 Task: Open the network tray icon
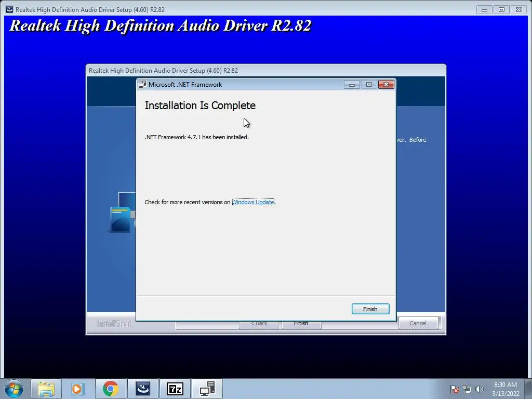(x=467, y=389)
